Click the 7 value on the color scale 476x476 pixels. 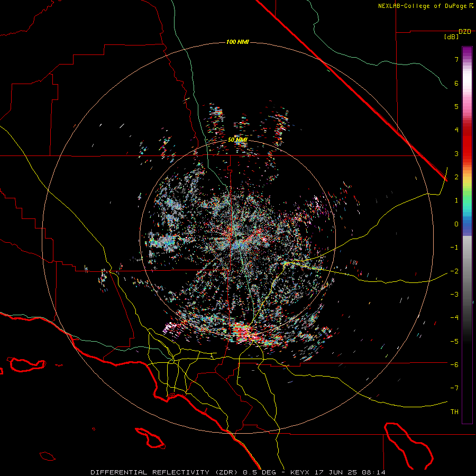point(456,59)
